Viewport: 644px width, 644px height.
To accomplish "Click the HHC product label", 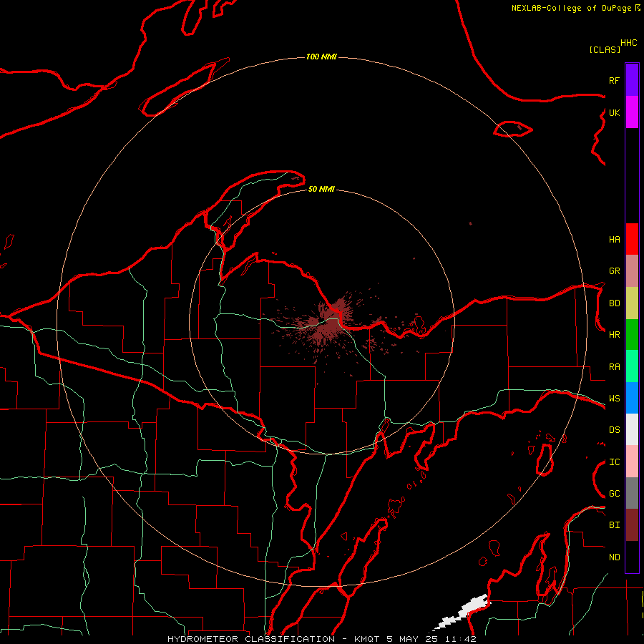I will coord(628,43).
